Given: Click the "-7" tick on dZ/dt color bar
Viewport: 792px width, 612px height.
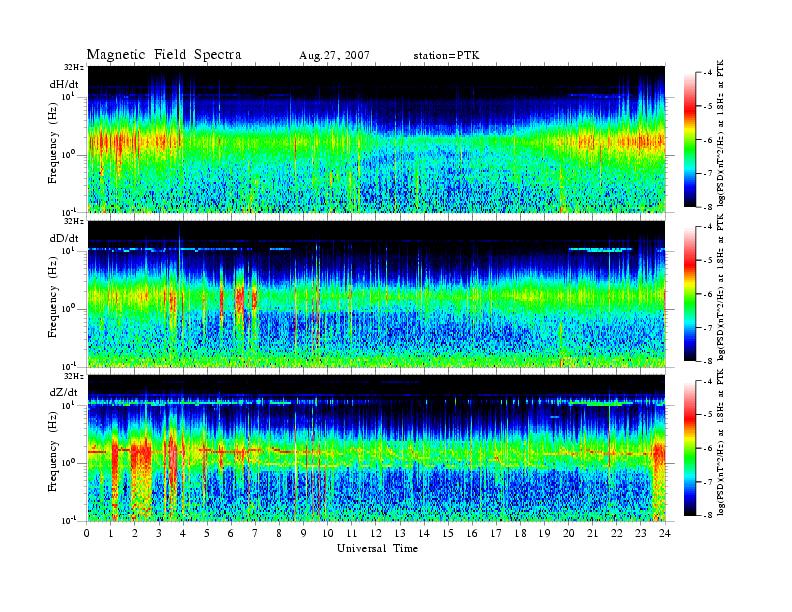Looking at the screenshot, I should coord(707,482).
